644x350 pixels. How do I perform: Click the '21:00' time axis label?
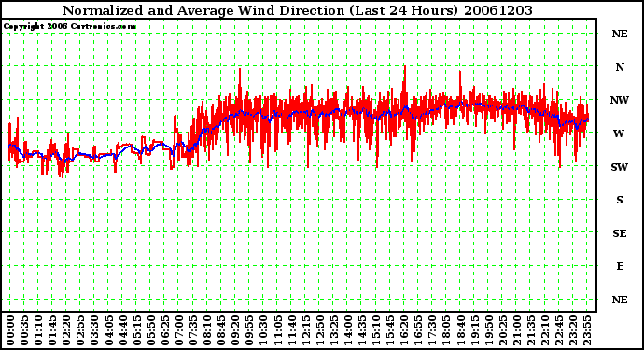[517, 330]
